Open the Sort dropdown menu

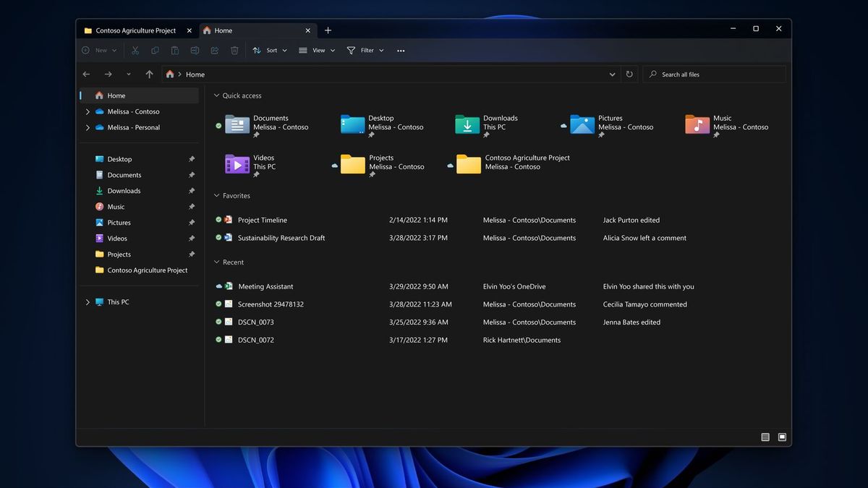coord(270,51)
